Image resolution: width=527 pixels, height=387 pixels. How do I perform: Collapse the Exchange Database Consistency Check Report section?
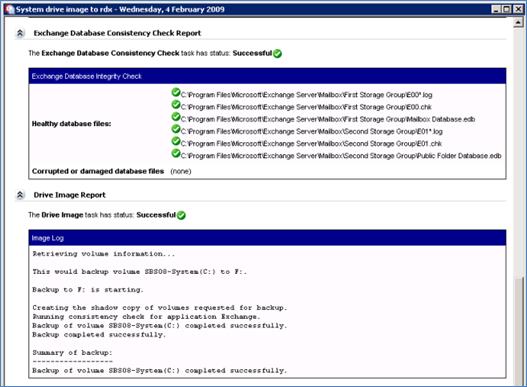pos(20,33)
